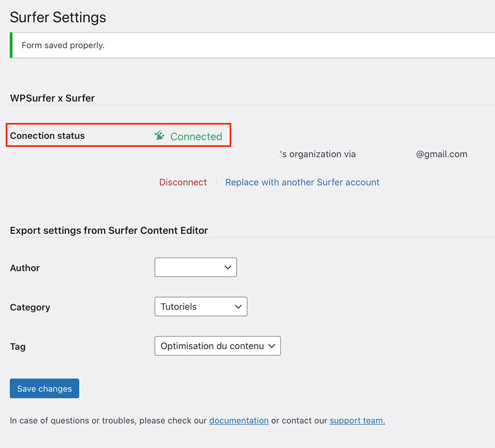
Task: Click the WPSurfer x Surfer heading
Action: click(x=52, y=98)
